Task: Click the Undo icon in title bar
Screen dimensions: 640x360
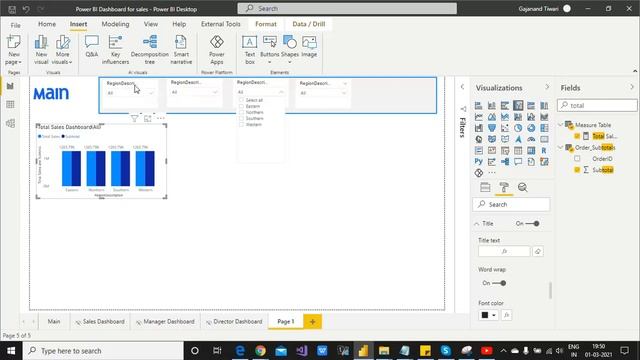Action: pos(26,9)
